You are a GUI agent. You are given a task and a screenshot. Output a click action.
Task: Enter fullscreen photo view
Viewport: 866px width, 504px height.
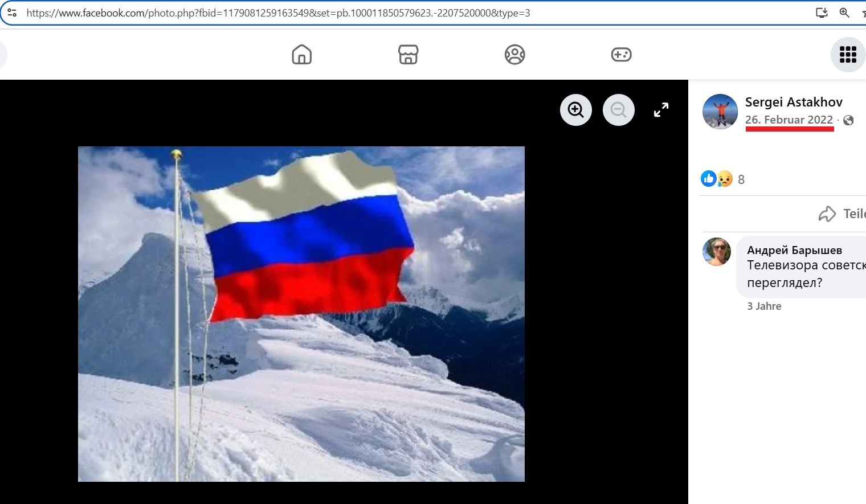(x=661, y=110)
